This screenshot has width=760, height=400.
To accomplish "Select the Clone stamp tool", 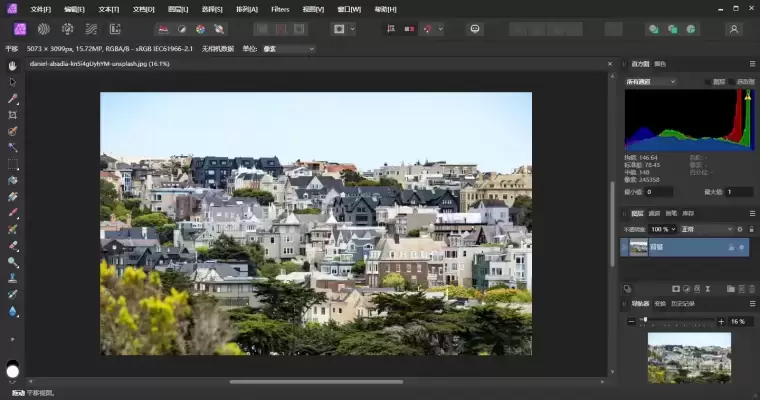I will 13,278.
